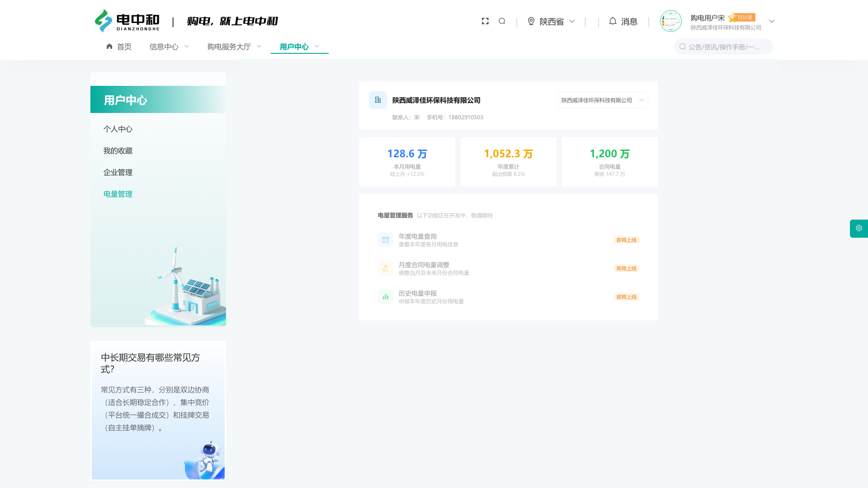Click the 公告/资讯/操作手册 search field

(723, 47)
